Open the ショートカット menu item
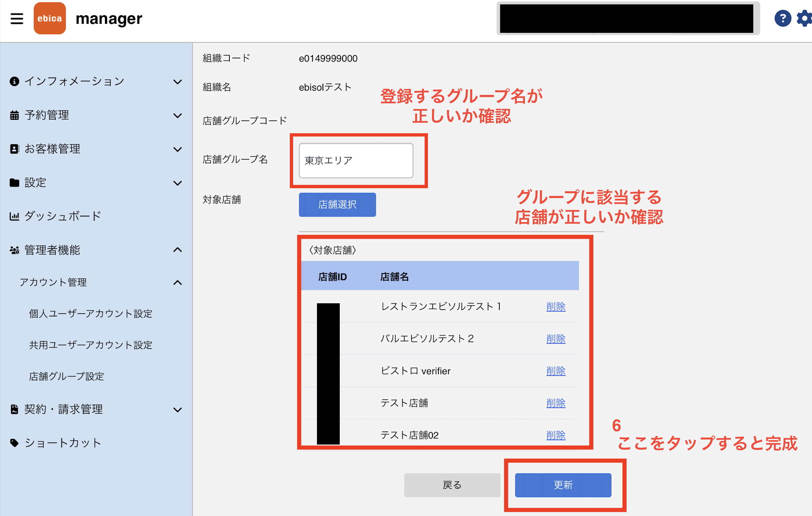The image size is (812, 516). pos(63,443)
